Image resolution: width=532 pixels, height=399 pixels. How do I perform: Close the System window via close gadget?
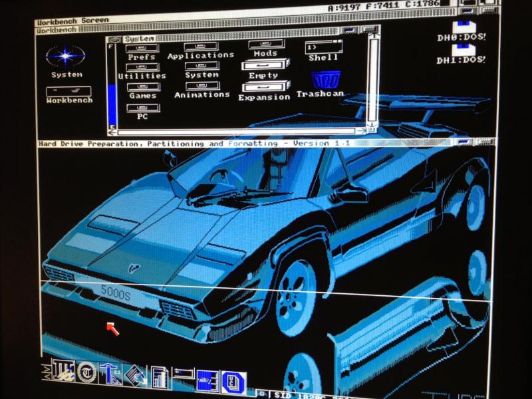click(x=115, y=40)
